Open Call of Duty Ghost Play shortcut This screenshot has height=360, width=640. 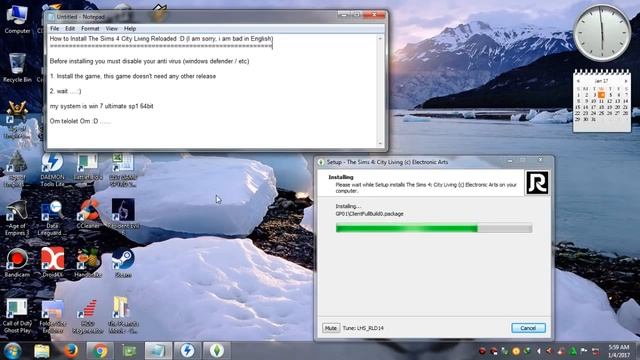click(x=17, y=316)
